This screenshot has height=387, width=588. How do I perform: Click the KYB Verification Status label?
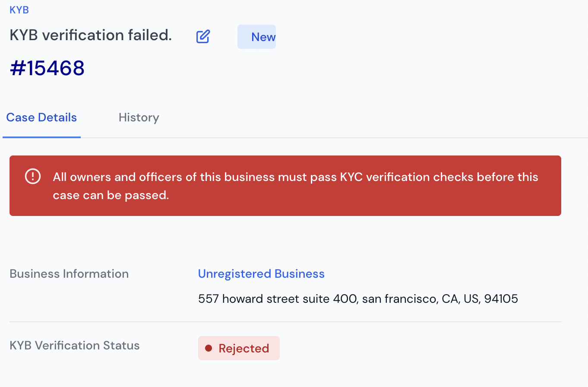point(75,346)
